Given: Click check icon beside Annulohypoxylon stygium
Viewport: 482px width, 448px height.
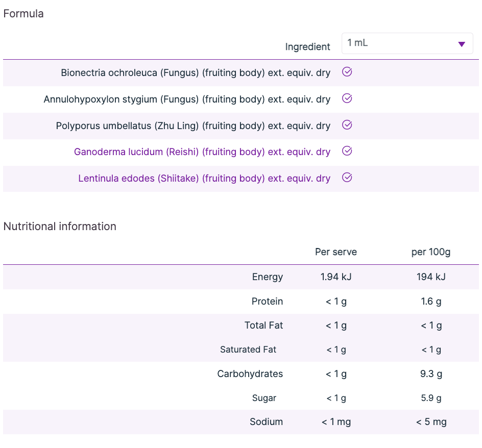Looking at the screenshot, I should [x=347, y=98].
